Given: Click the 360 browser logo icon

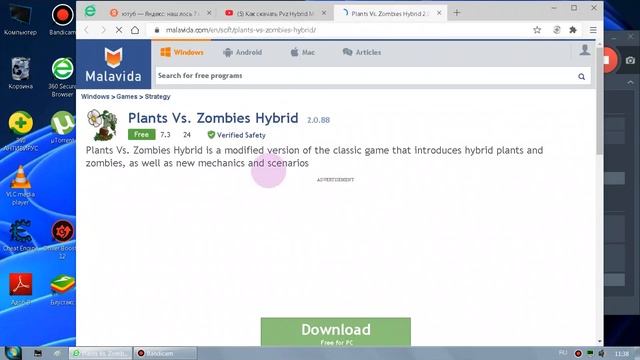Looking at the screenshot, I should point(90,11).
